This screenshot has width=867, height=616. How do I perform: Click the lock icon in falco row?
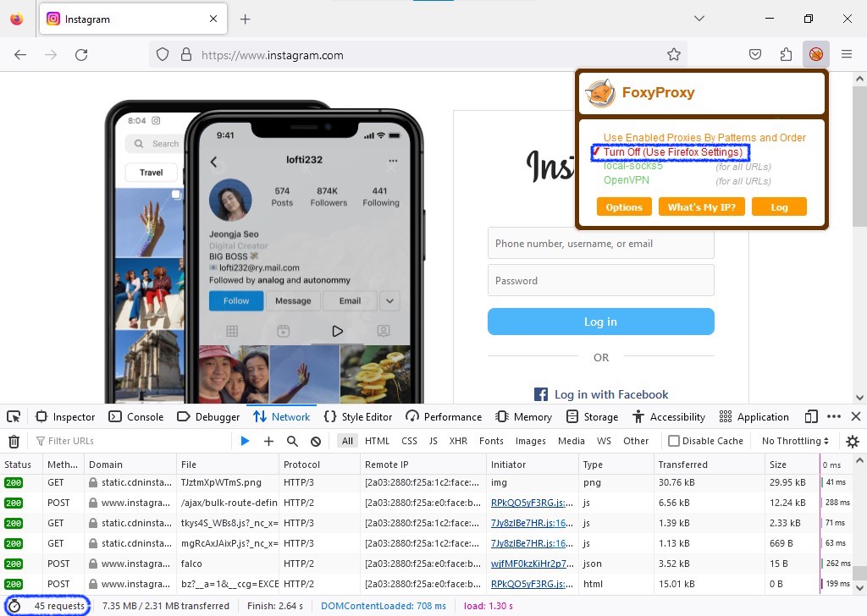(x=93, y=564)
